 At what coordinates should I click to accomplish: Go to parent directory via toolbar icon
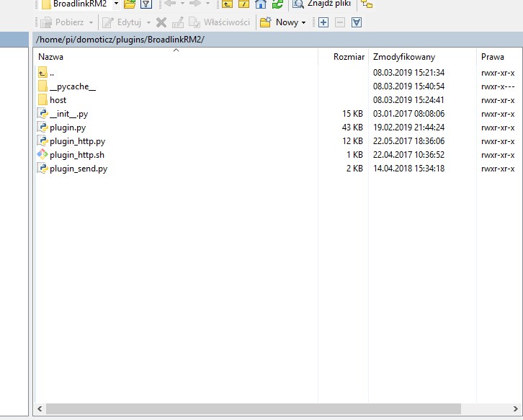pos(227,4)
